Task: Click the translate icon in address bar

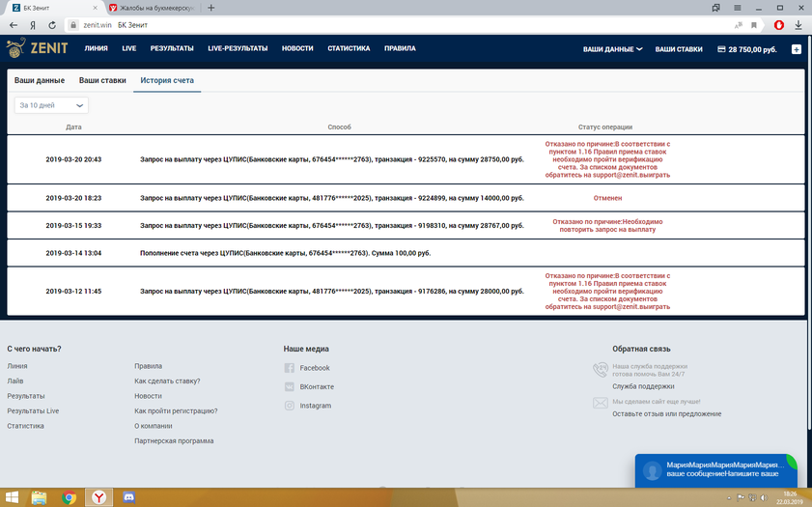Action: click(x=739, y=25)
